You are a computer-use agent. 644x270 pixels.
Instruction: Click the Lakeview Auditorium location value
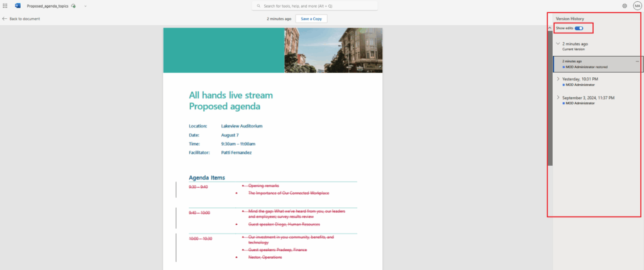pos(241,126)
